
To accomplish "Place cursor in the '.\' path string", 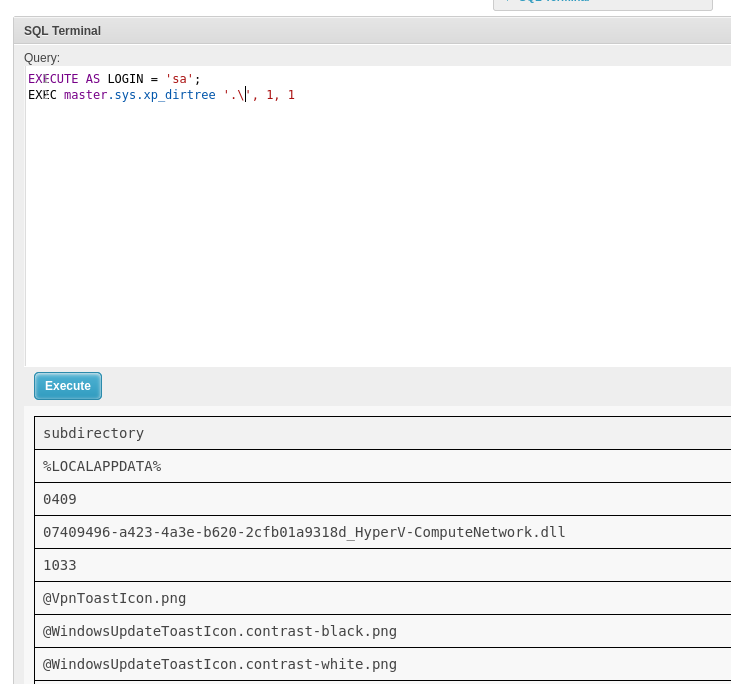I will click(237, 95).
